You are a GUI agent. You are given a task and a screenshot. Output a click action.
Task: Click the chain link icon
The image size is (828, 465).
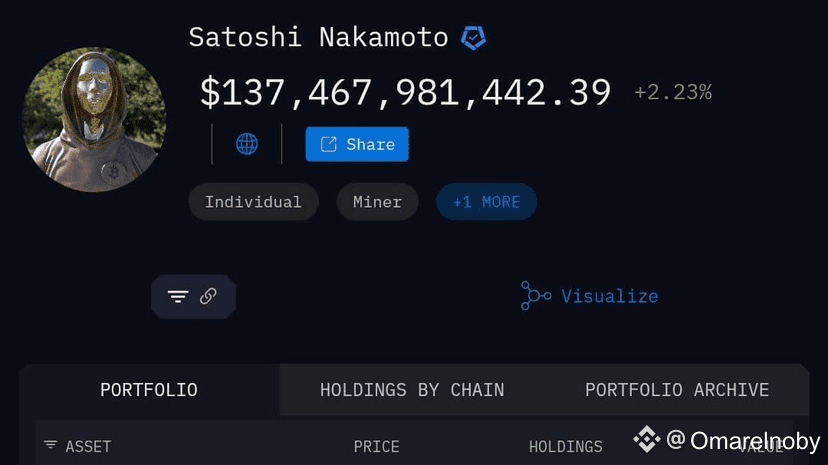click(208, 296)
